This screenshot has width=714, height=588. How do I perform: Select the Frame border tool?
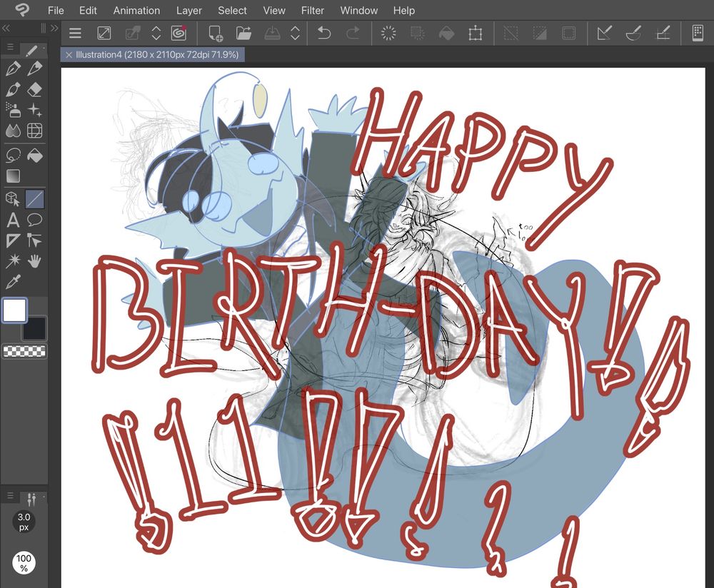[13, 240]
